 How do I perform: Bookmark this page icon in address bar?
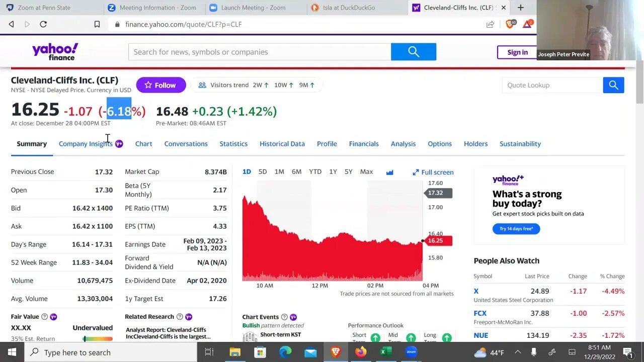[97, 24]
